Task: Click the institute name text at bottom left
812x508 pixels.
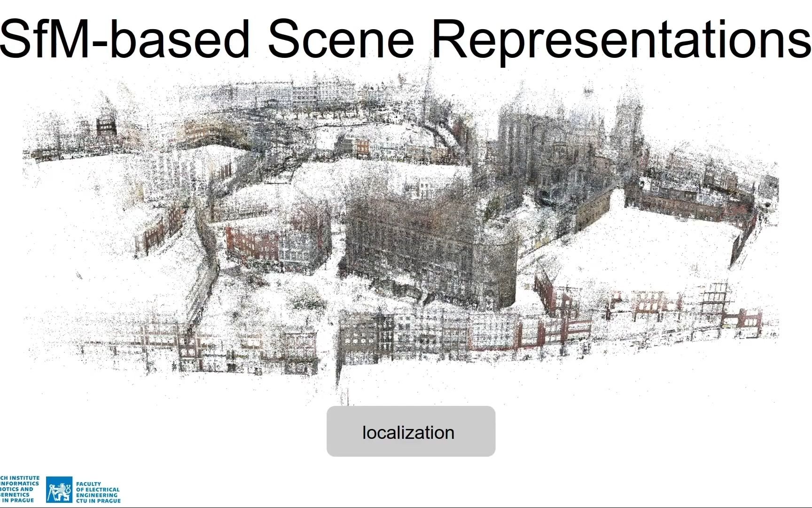Action: (x=20, y=489)
